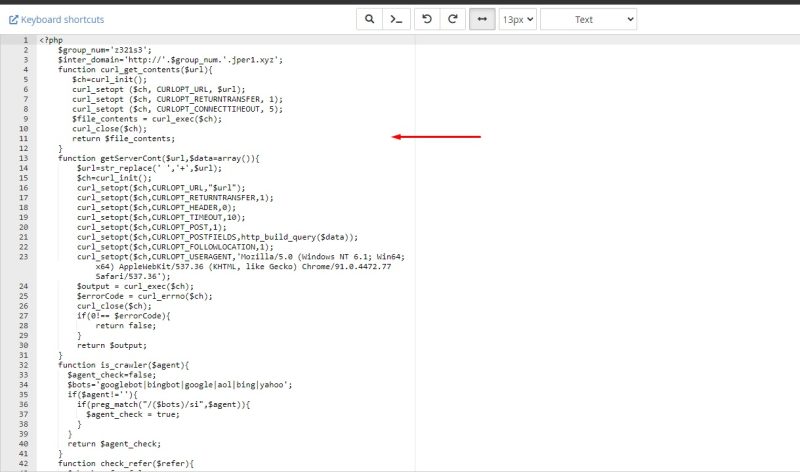The height and width of the screenshot is (472, 800).
Task: Toggle line wrap with the double-arrow button
Action: [x=482, y=19]
